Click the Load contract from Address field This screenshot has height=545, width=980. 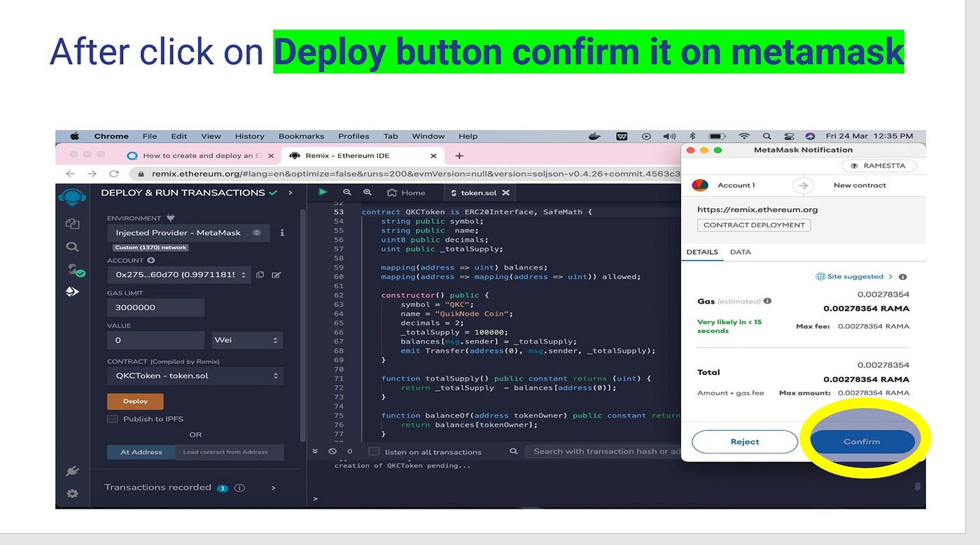pyautogui.click(x=230, y=452)
